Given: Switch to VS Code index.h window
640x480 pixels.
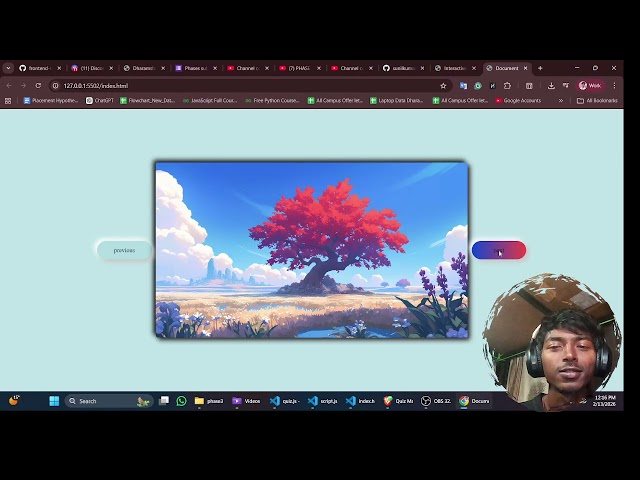Looking at the screenshot, I should tap(360, 401).
